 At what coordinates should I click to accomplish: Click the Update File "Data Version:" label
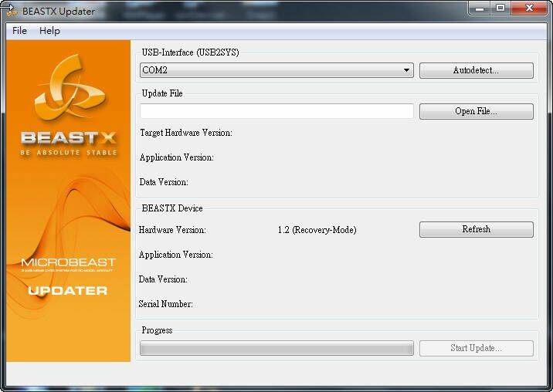164,182
